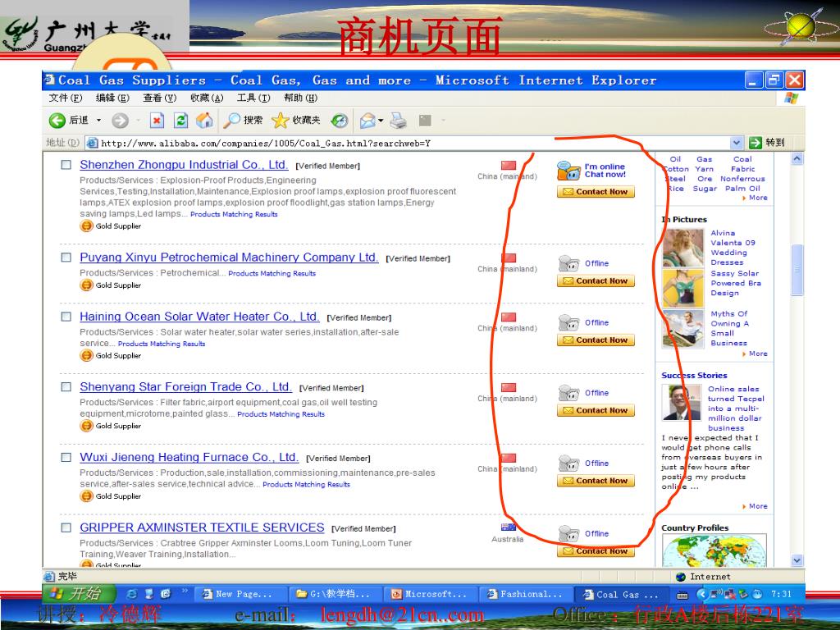Open Country Profiles world map image

pos(714,550)
